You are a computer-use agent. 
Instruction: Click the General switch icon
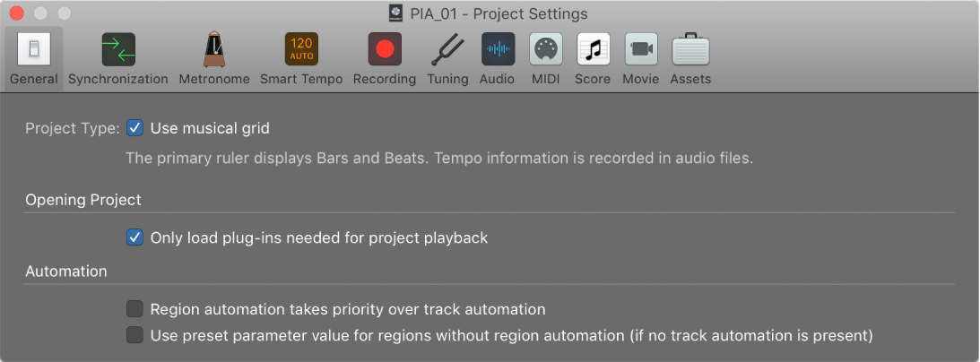tap(34, 50)
